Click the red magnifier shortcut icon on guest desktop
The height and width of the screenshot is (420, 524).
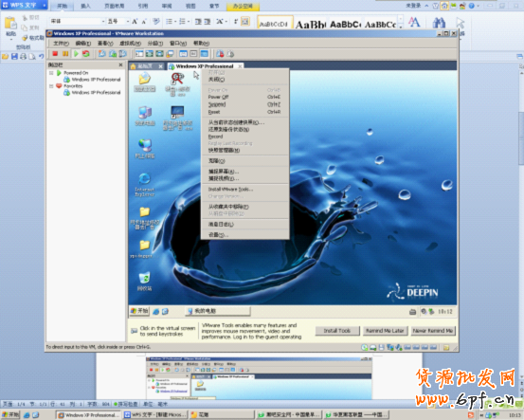click(x=177, y=79)
